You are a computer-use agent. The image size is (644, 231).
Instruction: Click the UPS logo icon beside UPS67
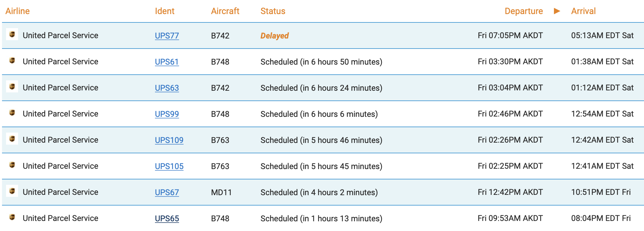click(x=12, y=191)
